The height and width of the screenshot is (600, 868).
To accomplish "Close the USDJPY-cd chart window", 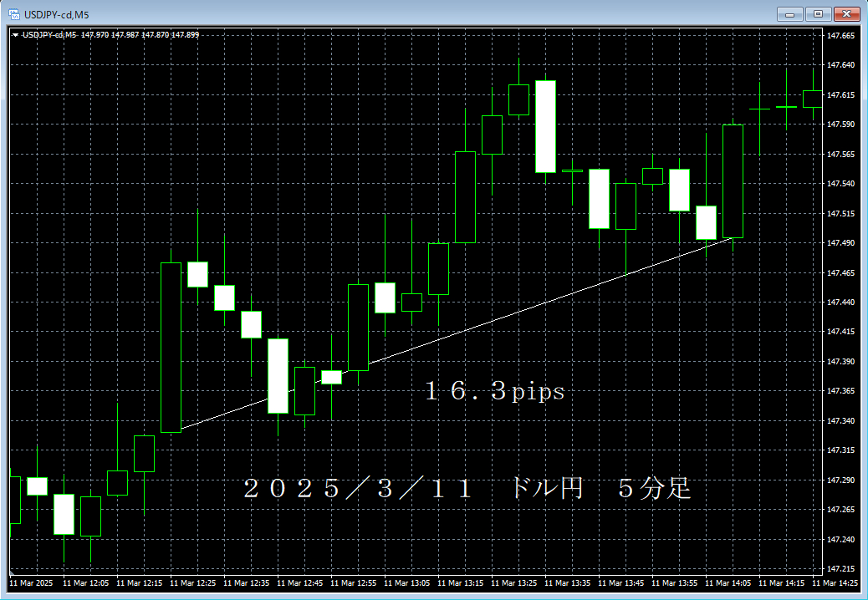I will click(846, 13).
